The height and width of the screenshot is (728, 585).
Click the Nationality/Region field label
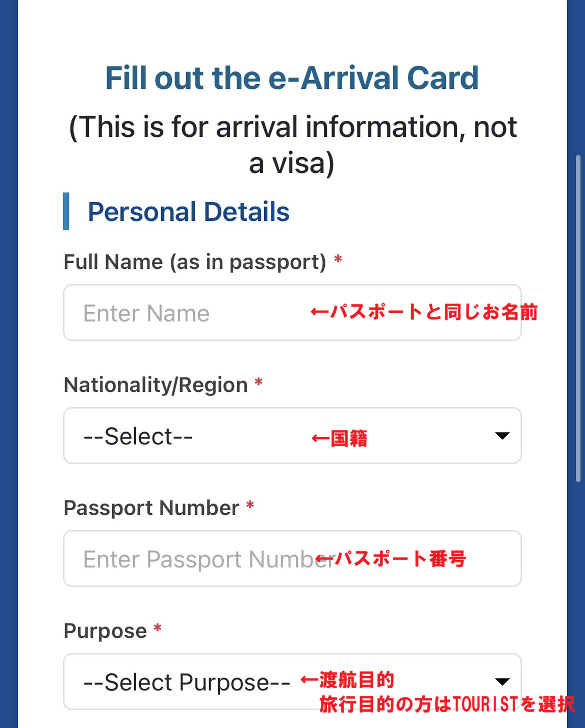pos(156,385)
